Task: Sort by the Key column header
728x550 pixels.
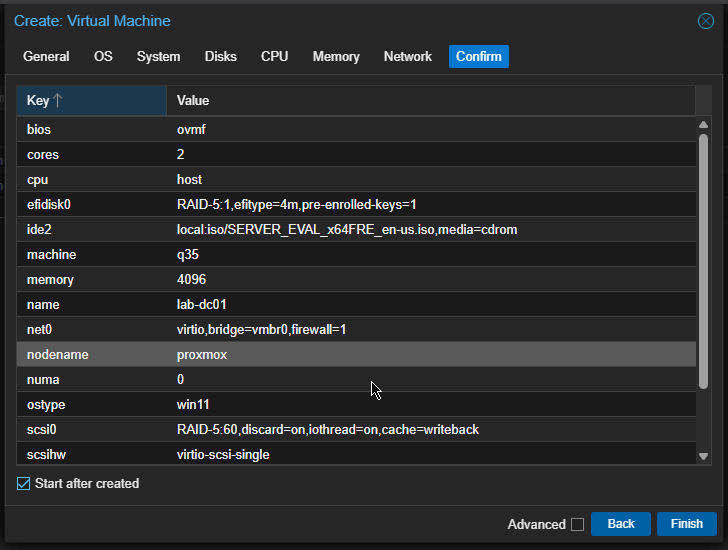Action: tap(91, 100)
